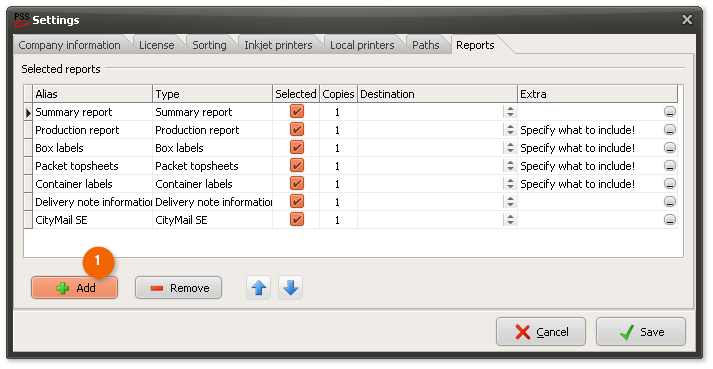The image size is (713, 369).
Task: Uncheck Selected for Summary report
Action: tap(296, 111)
